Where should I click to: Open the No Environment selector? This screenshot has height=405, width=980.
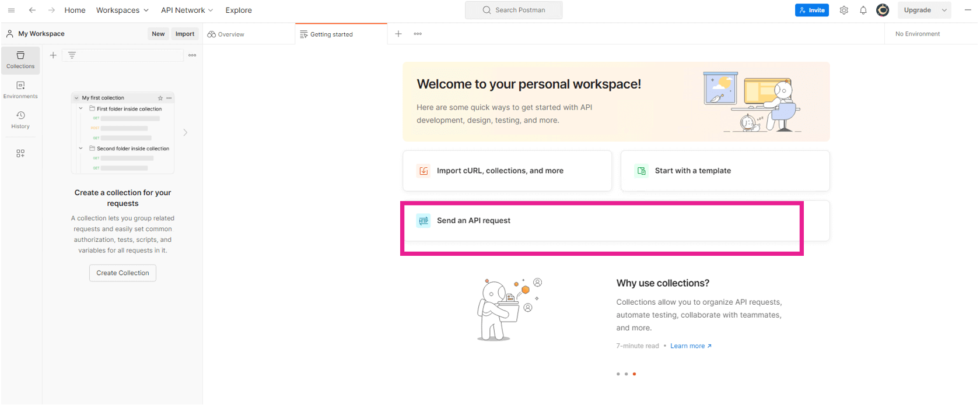pos(918,34)
